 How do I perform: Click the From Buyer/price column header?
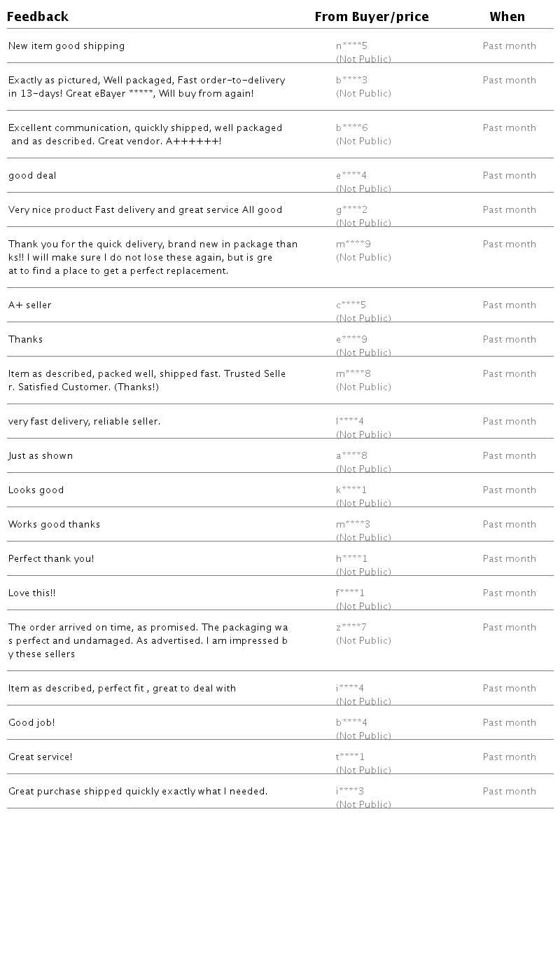tap(371, 17)
